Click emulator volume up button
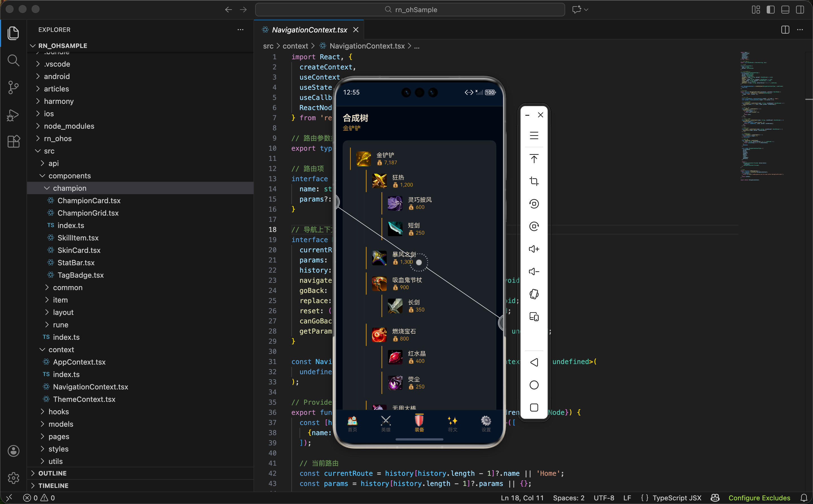The image size is (813, 504). 534,249
